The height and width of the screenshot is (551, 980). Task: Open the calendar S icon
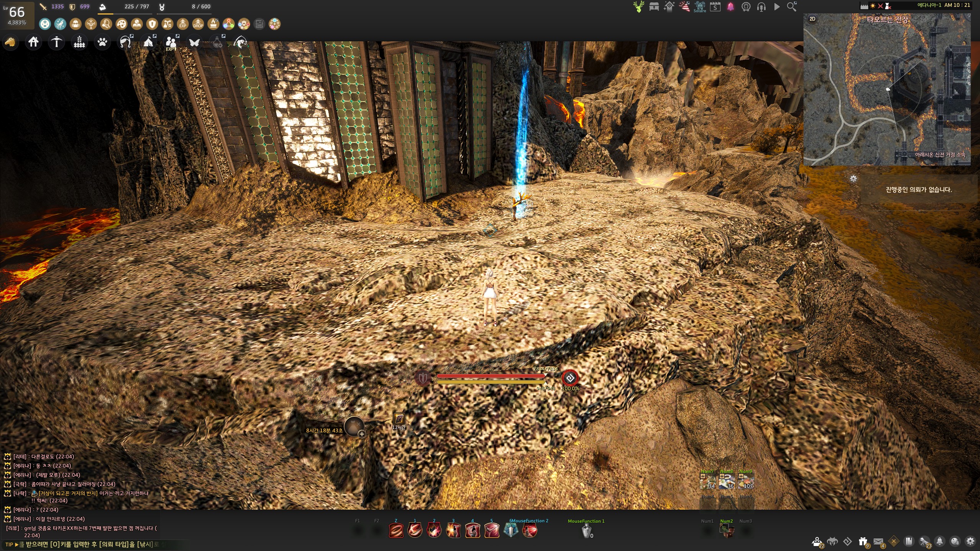tap(715, 7)
